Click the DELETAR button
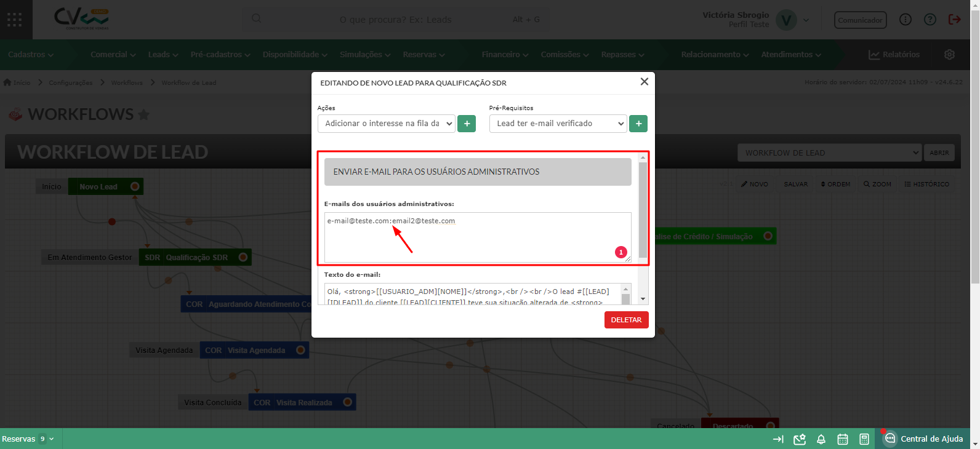 pyautogui.click(x=626, y=320)
